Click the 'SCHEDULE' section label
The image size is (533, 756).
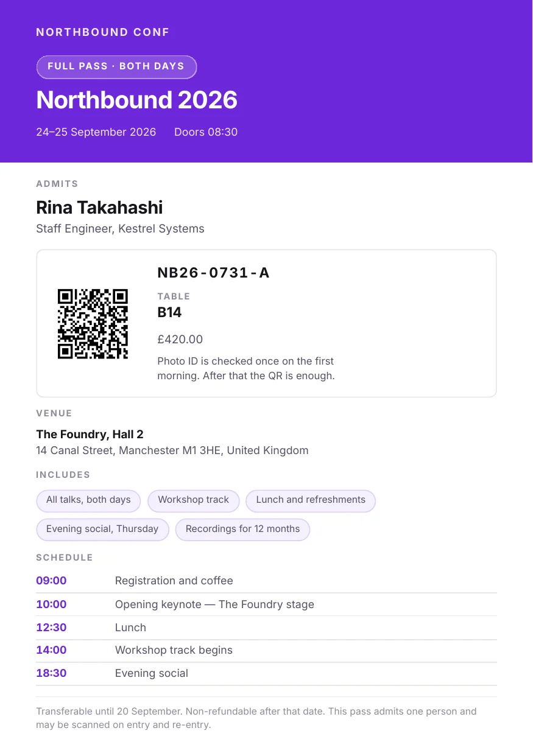pos(65,558)
